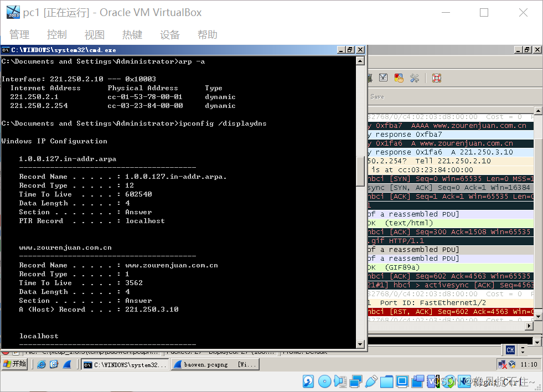
Task: Select packet row [SYN] Seq=0 Win=65535
Action: 451,179
